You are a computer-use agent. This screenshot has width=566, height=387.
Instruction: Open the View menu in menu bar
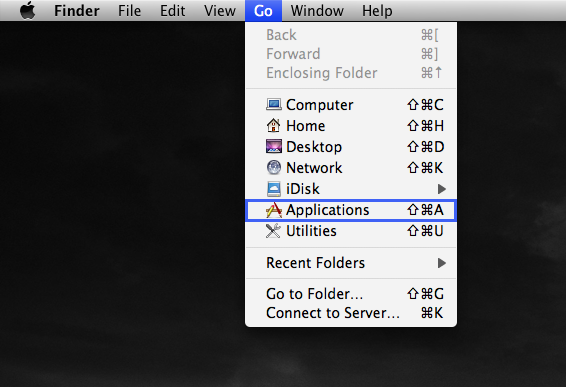219,10
